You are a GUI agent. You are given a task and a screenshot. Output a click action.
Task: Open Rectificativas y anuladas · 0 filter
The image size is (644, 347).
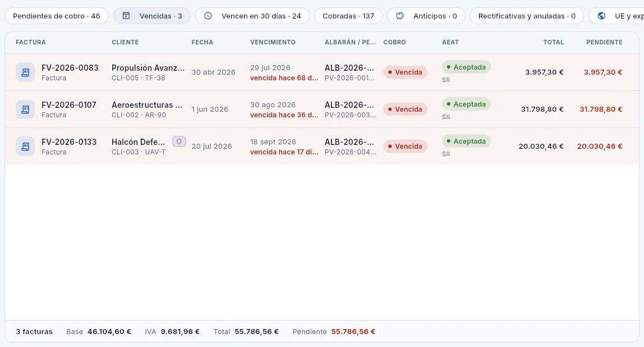[527, 16]
